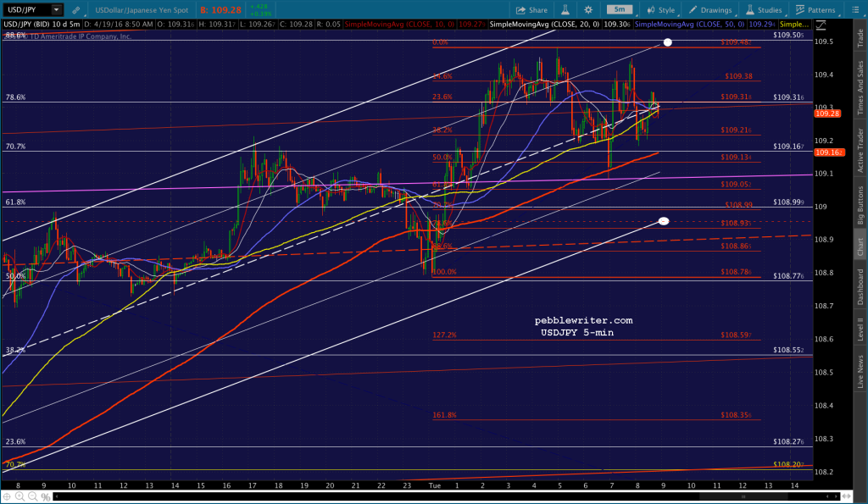Screen dimensions: 868x504
Task: Click the 127.2% Fibonacci level label
Action: pyautogui.click(x=444, y=335)
